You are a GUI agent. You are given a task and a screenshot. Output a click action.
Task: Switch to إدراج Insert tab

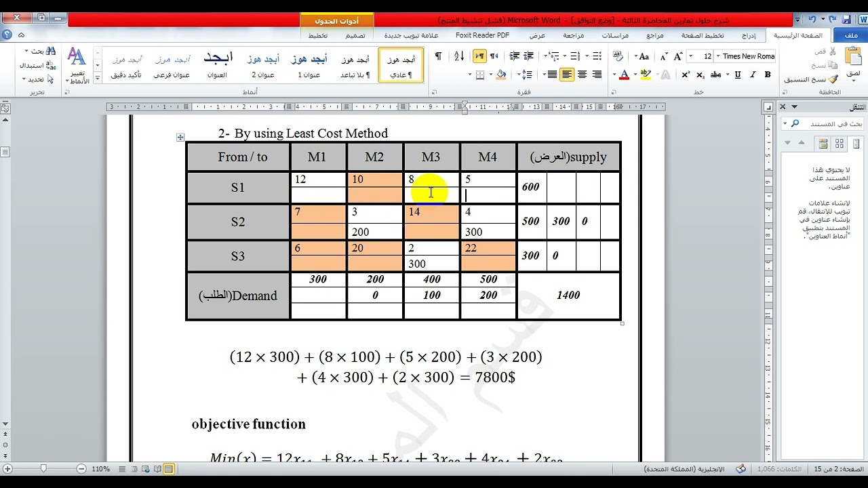(749, 35)
